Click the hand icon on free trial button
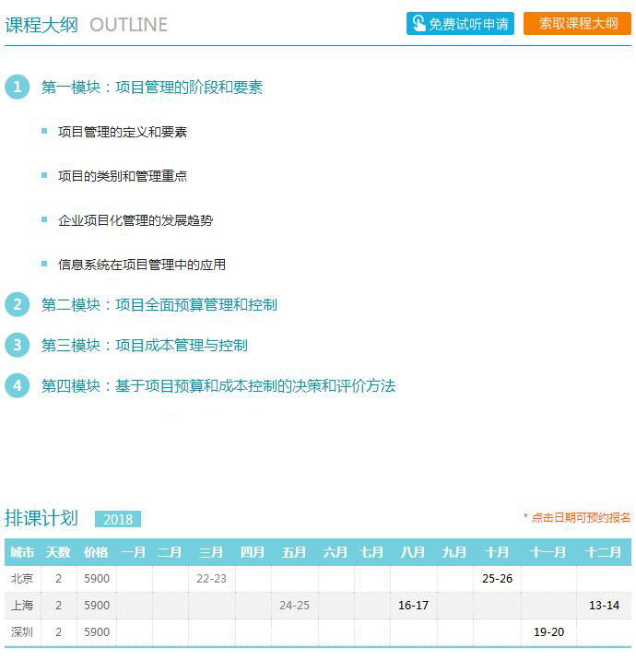This screenshot has width=636, height=672. (419, 24)
